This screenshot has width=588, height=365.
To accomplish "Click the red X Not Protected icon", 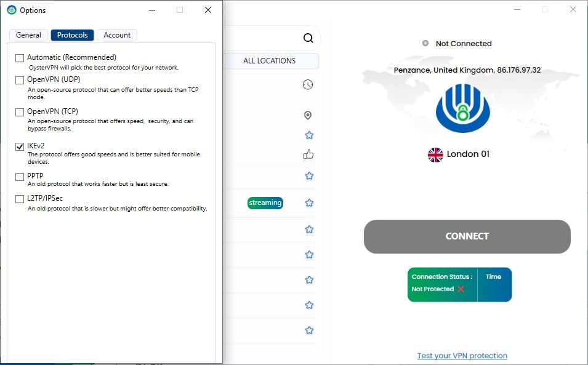I will click(461, 289).
